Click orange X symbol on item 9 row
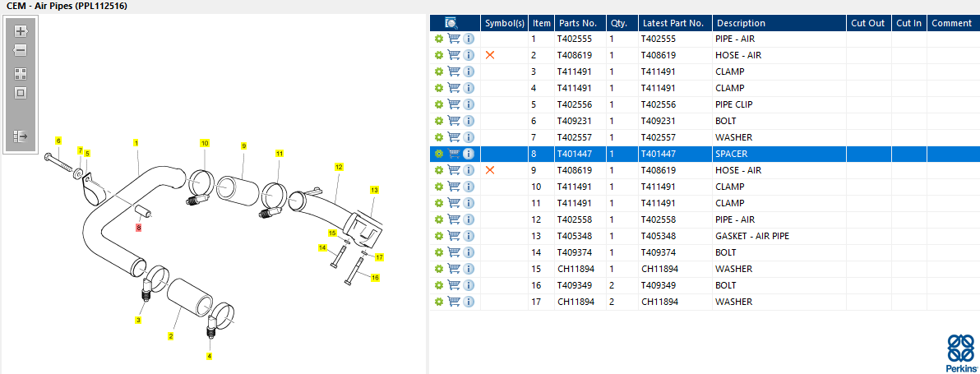The width and height of the screenshot is (980, 374). (x=490, y=170)
